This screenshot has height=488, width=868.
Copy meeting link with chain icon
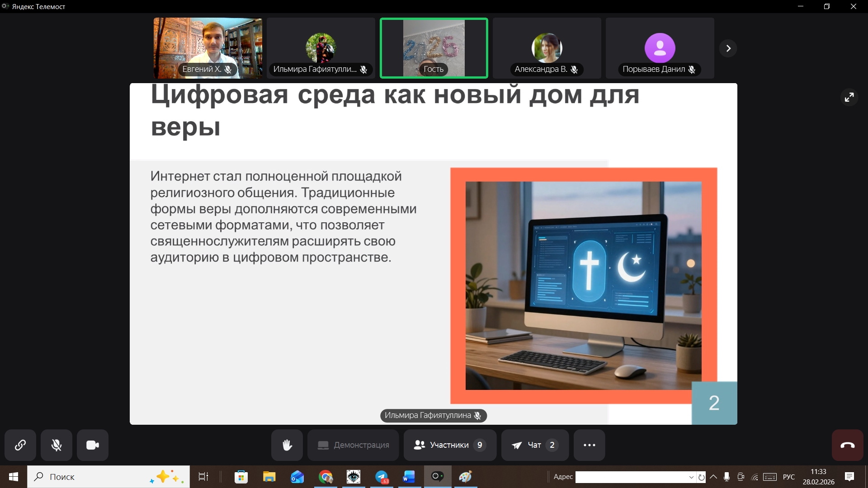20,445
